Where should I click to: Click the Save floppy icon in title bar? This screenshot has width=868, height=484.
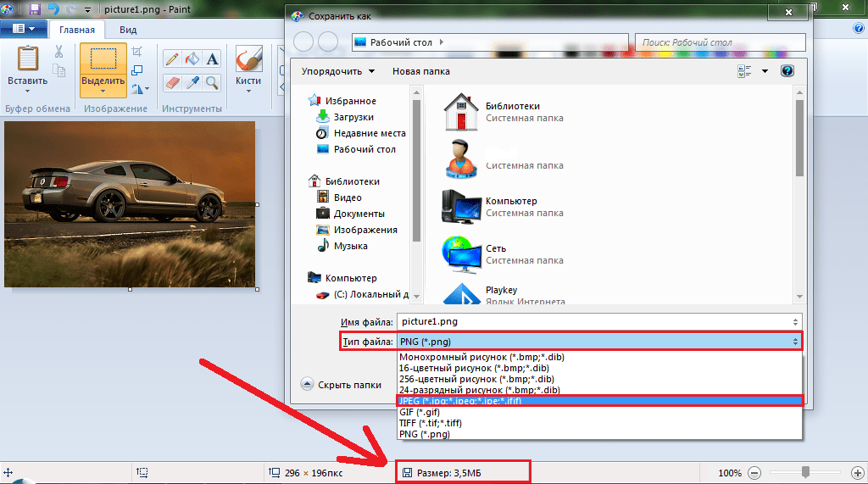pos(34,8)
